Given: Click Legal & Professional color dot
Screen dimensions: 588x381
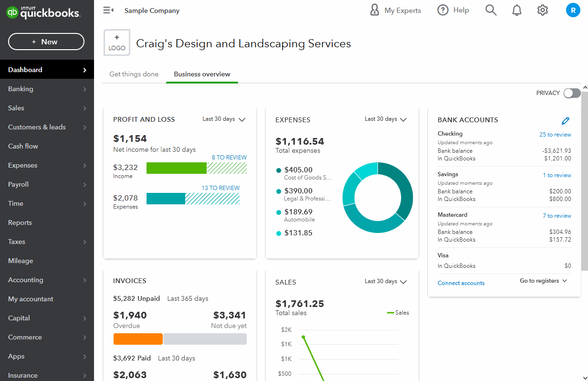Looking at the screenshot, I should 279,191.
